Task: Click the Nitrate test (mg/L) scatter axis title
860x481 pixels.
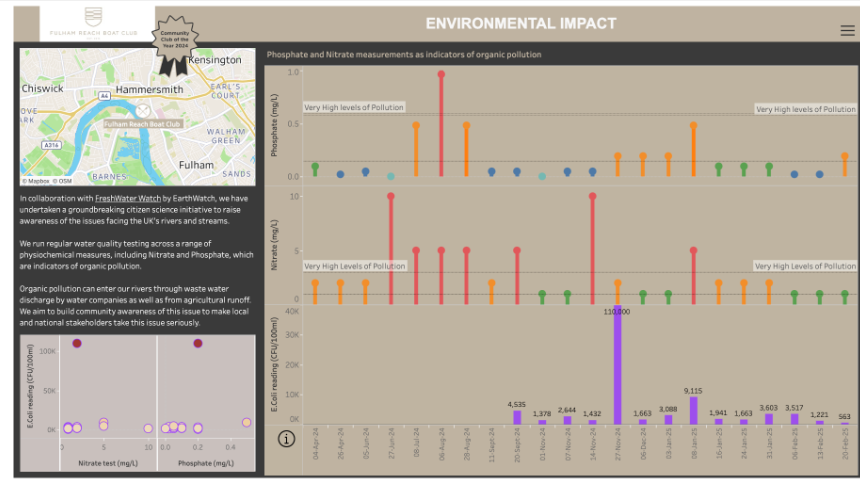Action: [x=108, y=463]
